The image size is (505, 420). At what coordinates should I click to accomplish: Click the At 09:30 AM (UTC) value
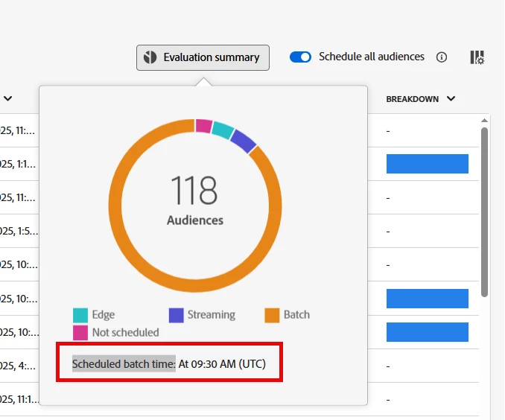click(x=222, y=364)
